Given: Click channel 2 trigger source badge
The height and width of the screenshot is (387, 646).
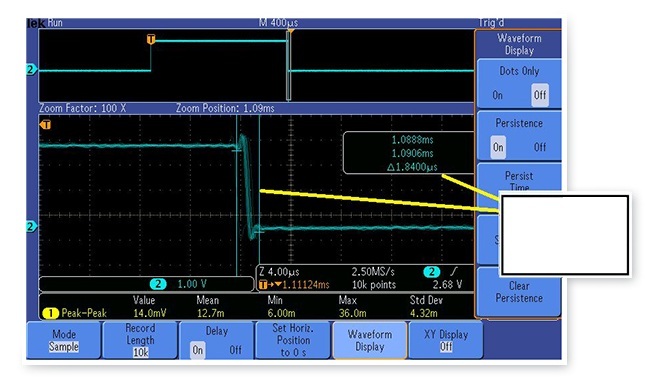Looking at the screenshot, I should 431,272.
